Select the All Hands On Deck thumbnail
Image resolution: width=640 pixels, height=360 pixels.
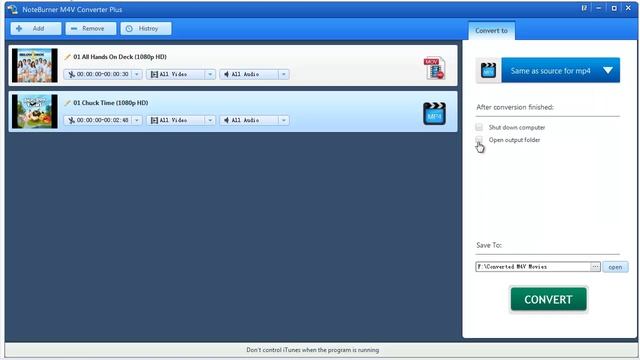coord(35,65)
